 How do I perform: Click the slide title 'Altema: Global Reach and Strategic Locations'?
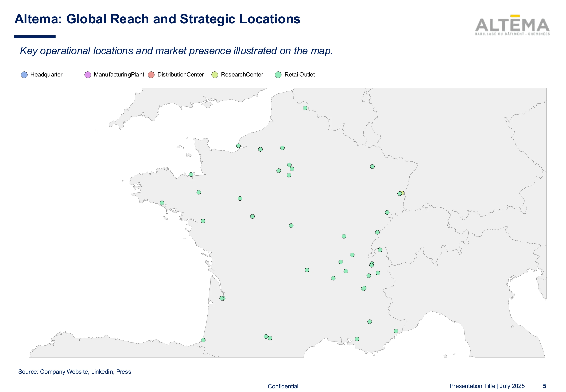157,19
